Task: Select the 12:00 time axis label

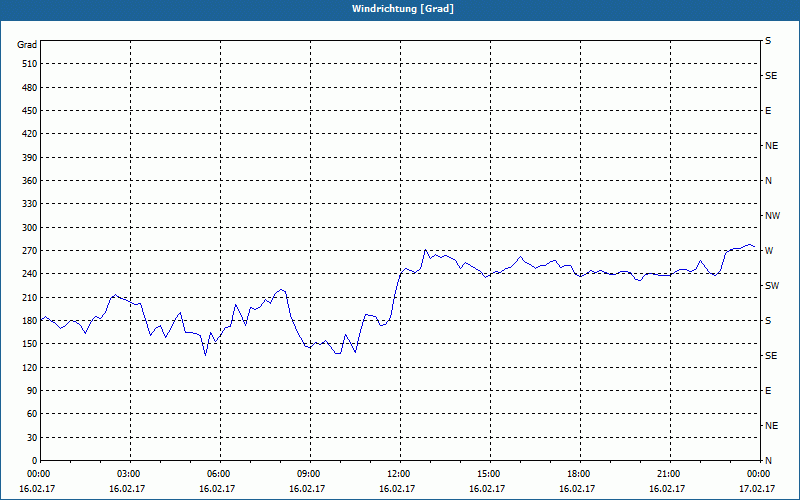Action: (x=400, y=473)
